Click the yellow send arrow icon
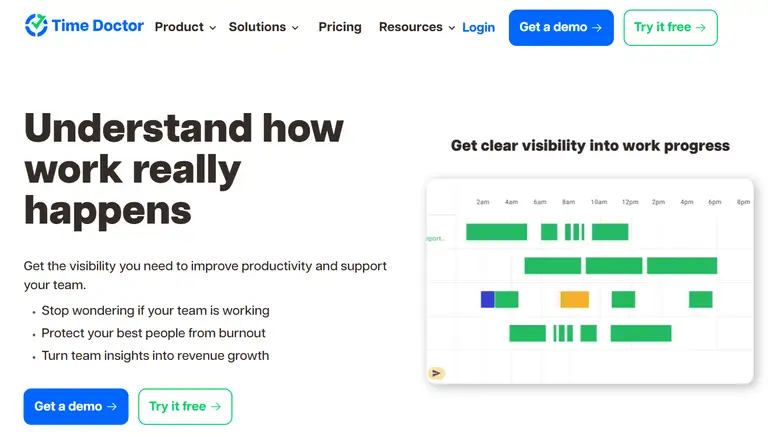This screenshot has width=768, height=436. (436, 373)
